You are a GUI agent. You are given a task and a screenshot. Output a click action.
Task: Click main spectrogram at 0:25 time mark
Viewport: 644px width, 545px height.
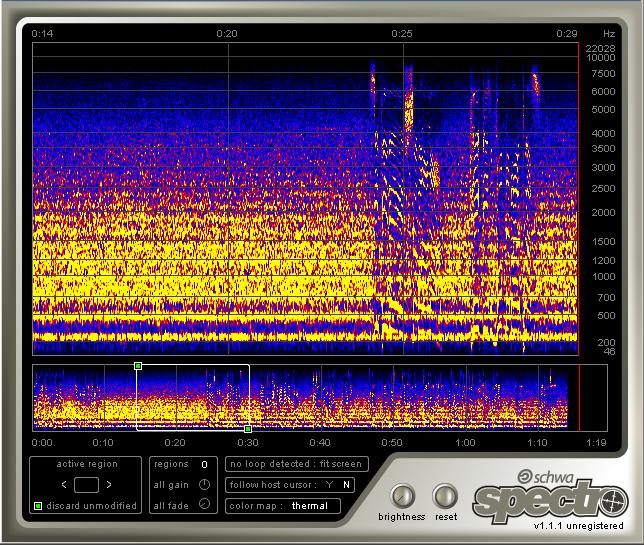pos(402,200)
